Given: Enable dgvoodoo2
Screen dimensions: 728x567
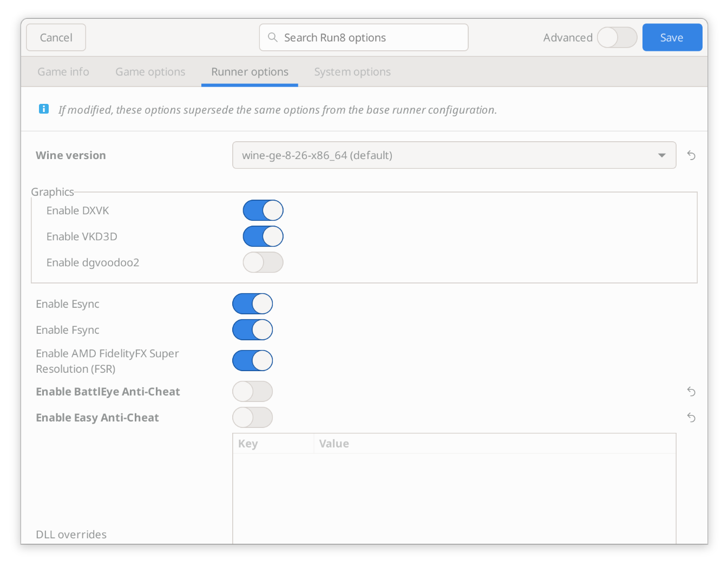Looking at the screenshot, I should point(263,262).
